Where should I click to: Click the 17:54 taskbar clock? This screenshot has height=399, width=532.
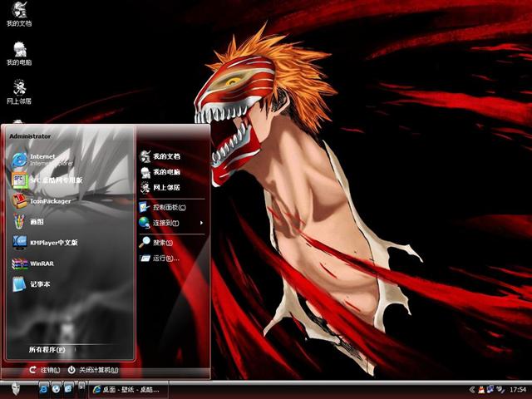point(518,390)
